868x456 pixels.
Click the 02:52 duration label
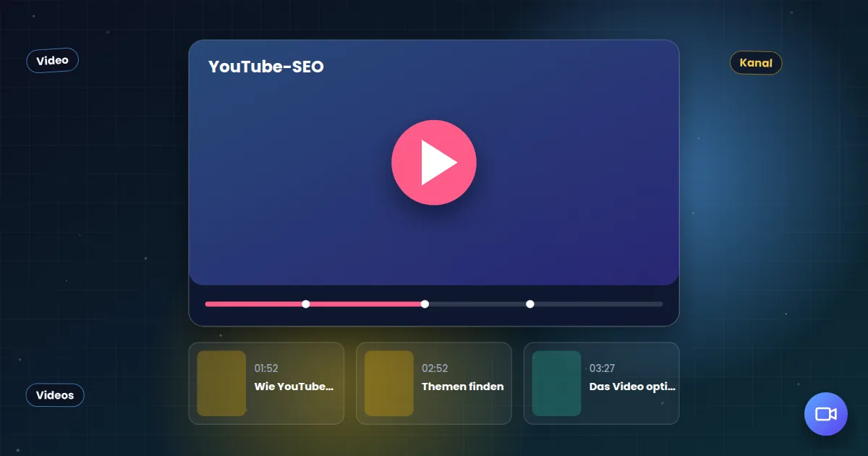(x=435, y=368)
